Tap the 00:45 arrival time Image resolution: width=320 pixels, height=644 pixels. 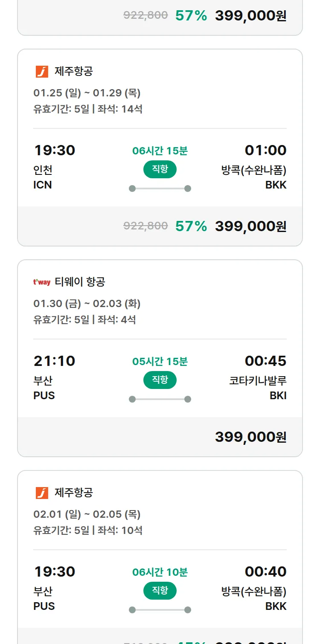265,361
